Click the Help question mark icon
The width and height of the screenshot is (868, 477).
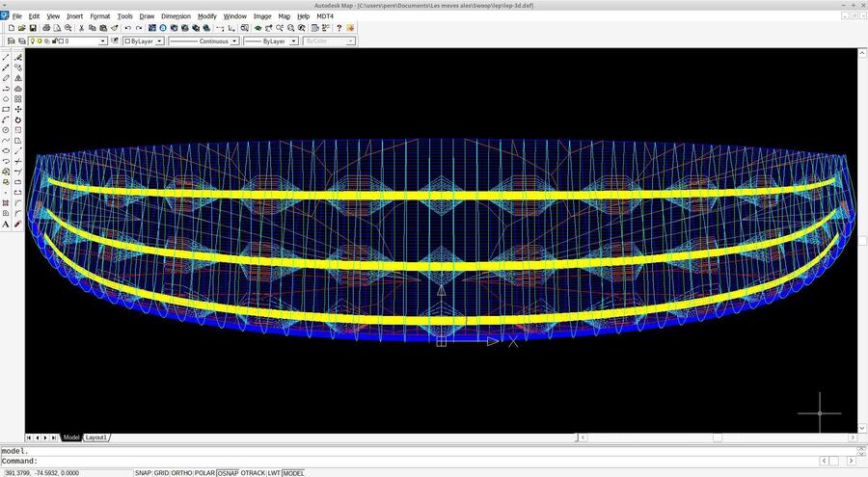339,28
